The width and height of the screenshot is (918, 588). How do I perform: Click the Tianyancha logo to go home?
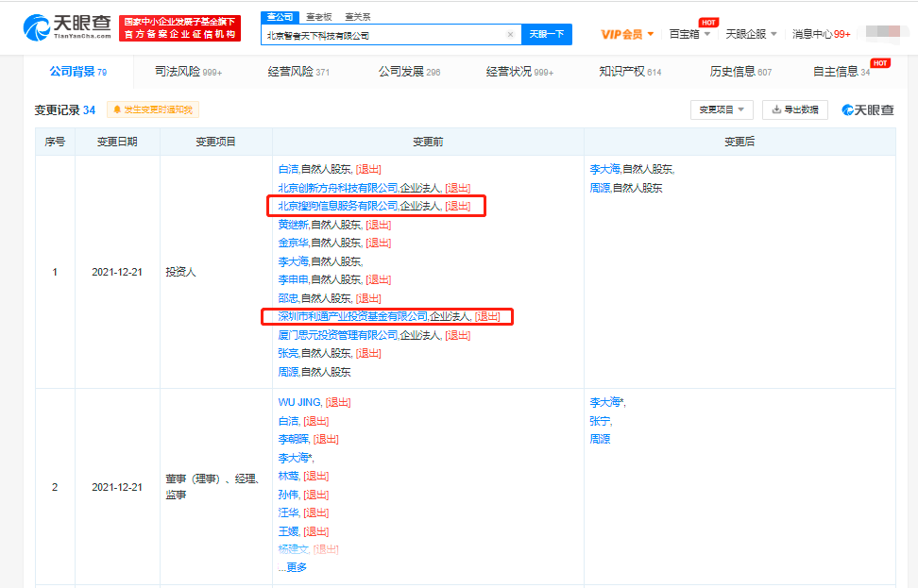67,27
